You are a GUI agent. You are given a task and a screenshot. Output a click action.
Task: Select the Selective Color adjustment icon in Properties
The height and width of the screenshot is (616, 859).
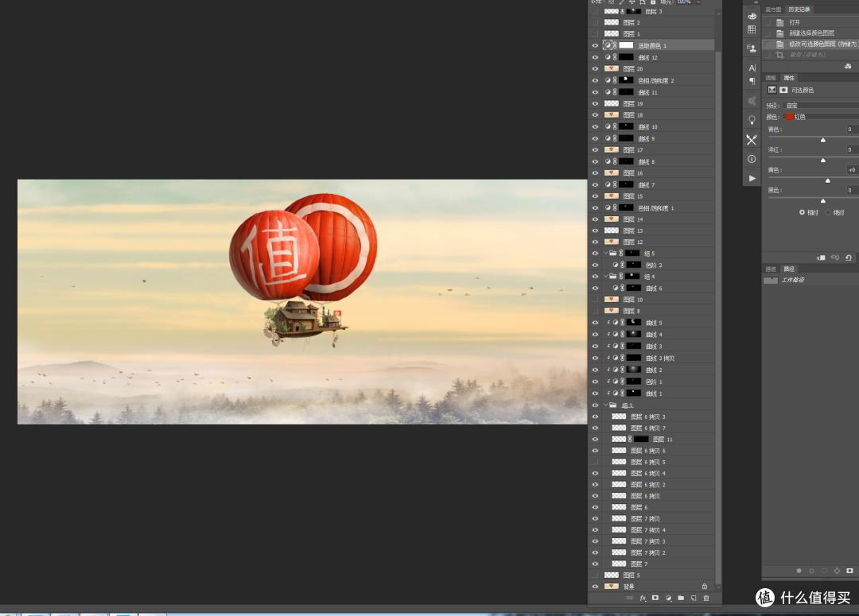(x=772, y=90)
